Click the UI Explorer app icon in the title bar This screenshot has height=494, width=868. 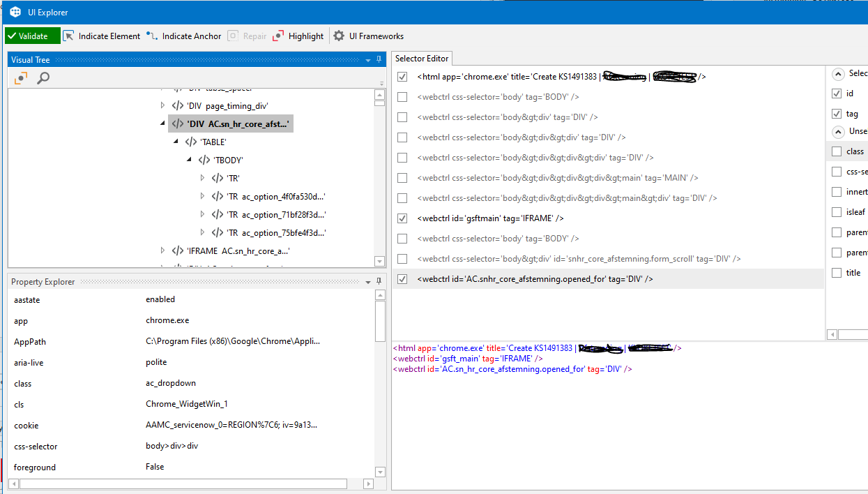click(15, 12)
